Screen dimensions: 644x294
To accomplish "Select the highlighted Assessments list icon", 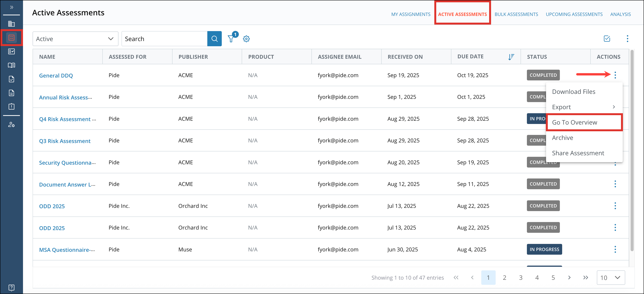I will point(11,38).
